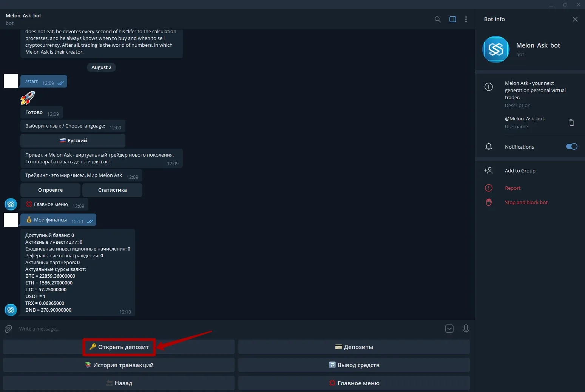Click the Доступный баланс: 0 line
This screenshot has height=392, width=585.
[49, 235]
